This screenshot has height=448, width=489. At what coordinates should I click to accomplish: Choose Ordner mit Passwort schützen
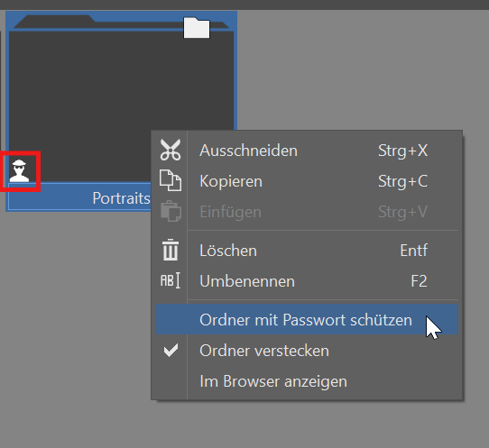point(307,320)
